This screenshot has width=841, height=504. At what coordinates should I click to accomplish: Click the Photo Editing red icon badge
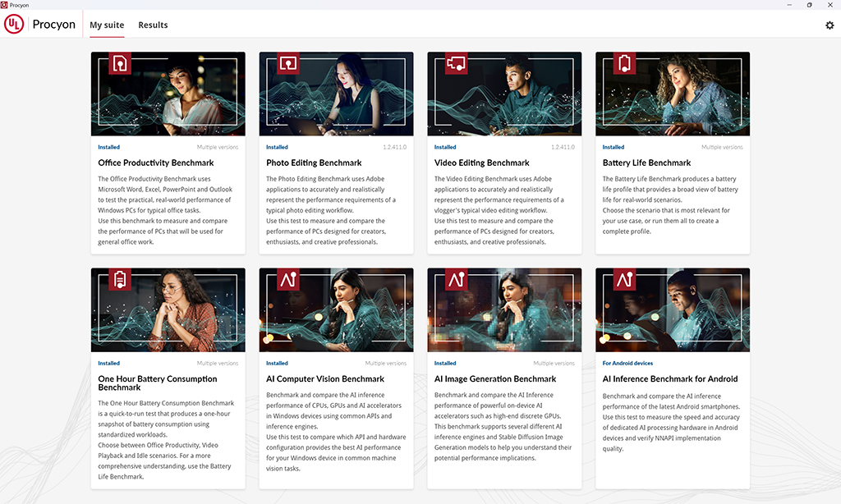tap(288, 63)
